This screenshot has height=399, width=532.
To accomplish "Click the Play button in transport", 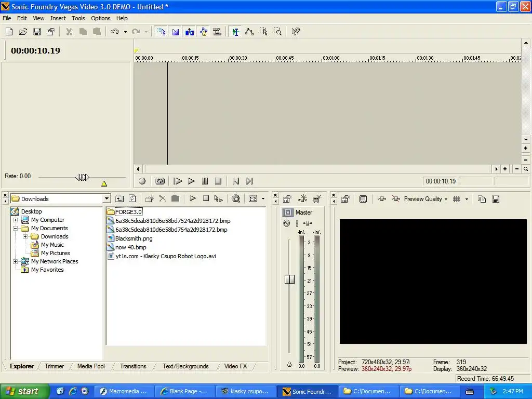I will [191, 181].
